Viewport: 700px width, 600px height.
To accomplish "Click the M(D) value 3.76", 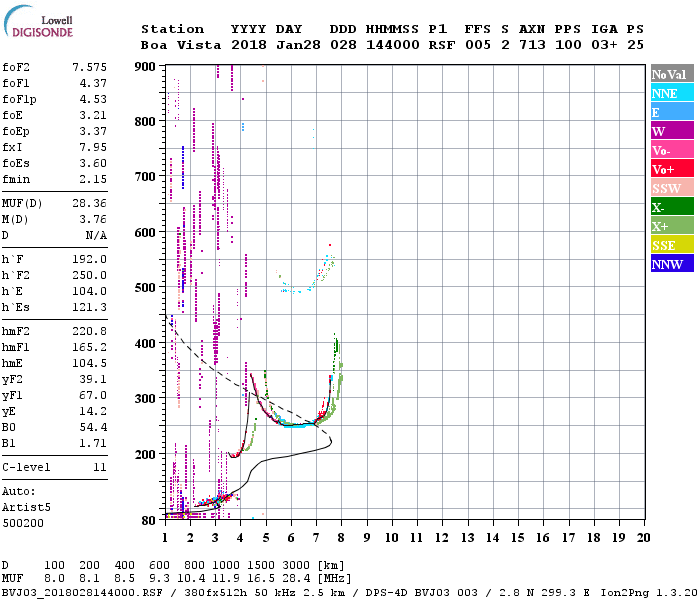I will click(93, 220).
